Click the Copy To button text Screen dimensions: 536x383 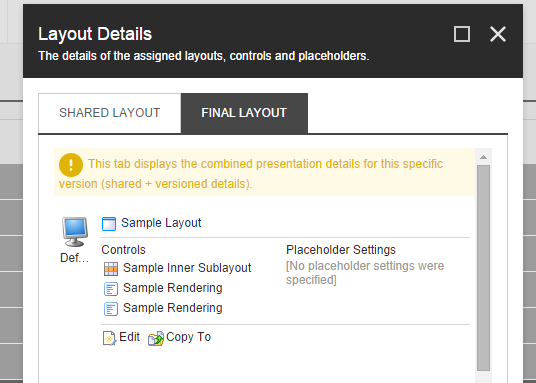pyautogui.click(x=188, y=337)
